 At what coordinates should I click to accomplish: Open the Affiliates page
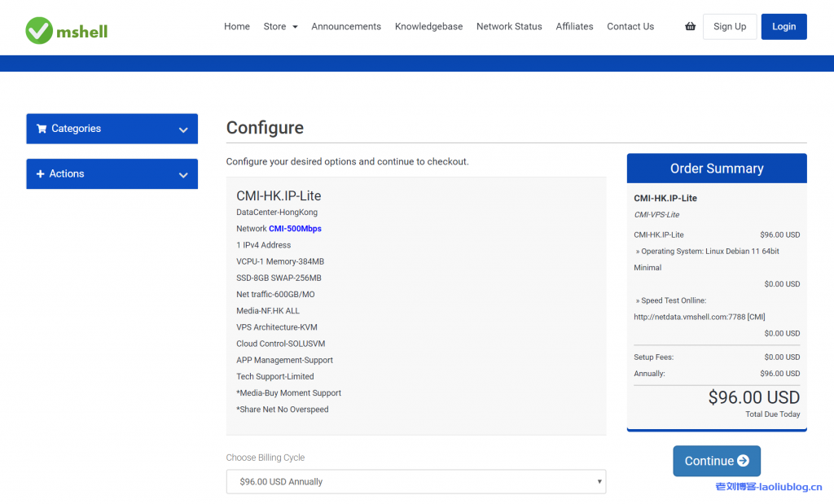tap(574, 27)
